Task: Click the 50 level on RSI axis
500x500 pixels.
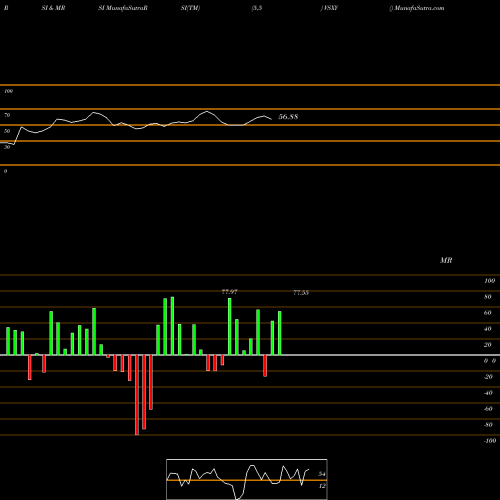Action: 7,131
